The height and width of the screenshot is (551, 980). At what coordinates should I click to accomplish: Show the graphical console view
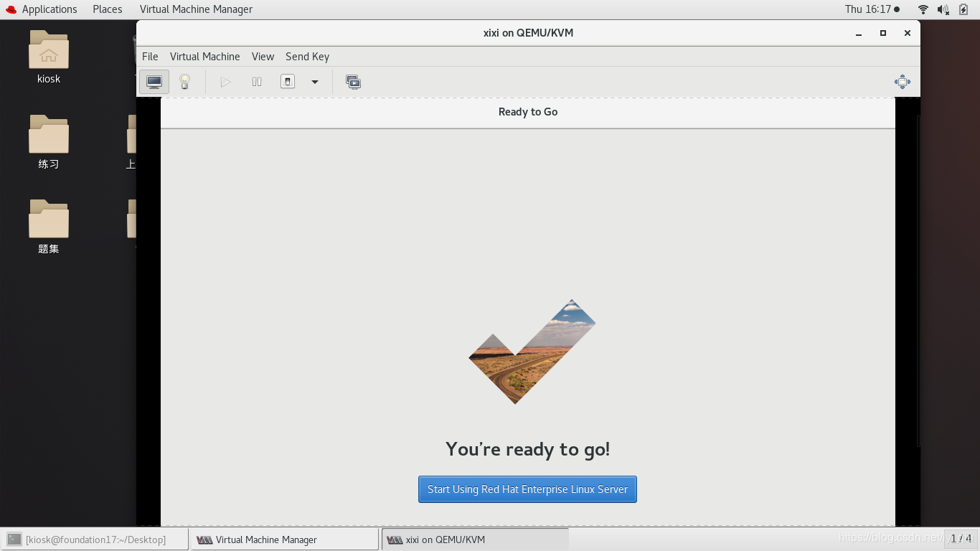[154, 82]
